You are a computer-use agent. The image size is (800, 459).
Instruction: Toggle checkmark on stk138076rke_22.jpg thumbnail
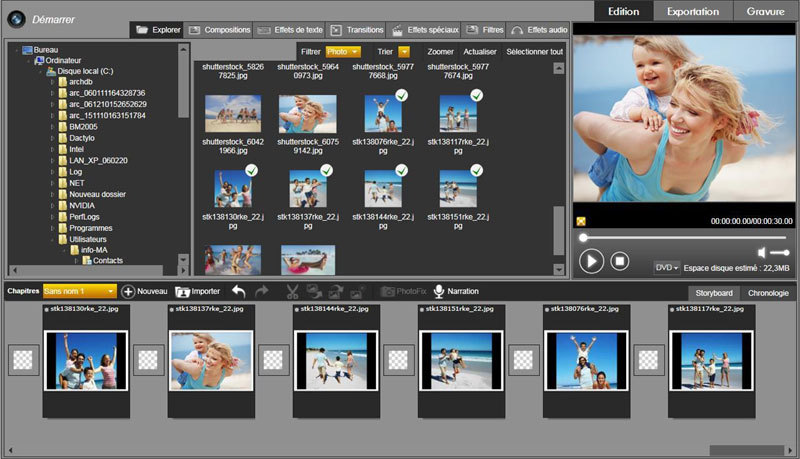[400, 95]
